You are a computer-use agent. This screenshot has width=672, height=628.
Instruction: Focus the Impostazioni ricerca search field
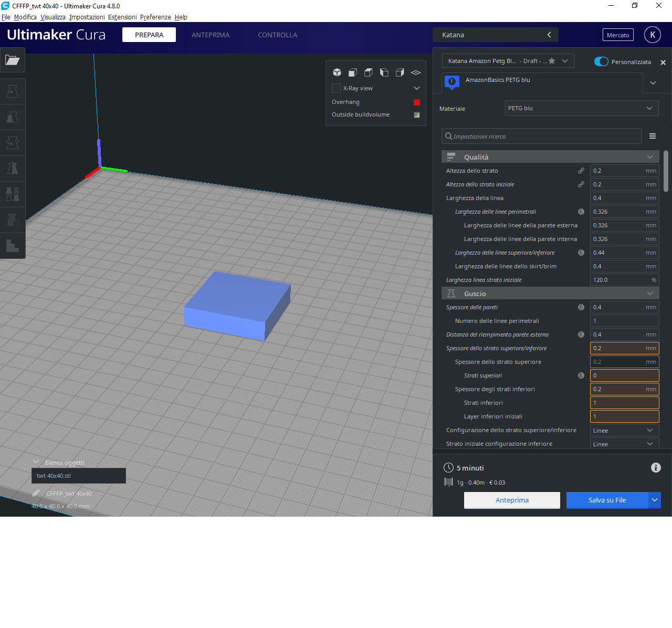click(542, 136)
